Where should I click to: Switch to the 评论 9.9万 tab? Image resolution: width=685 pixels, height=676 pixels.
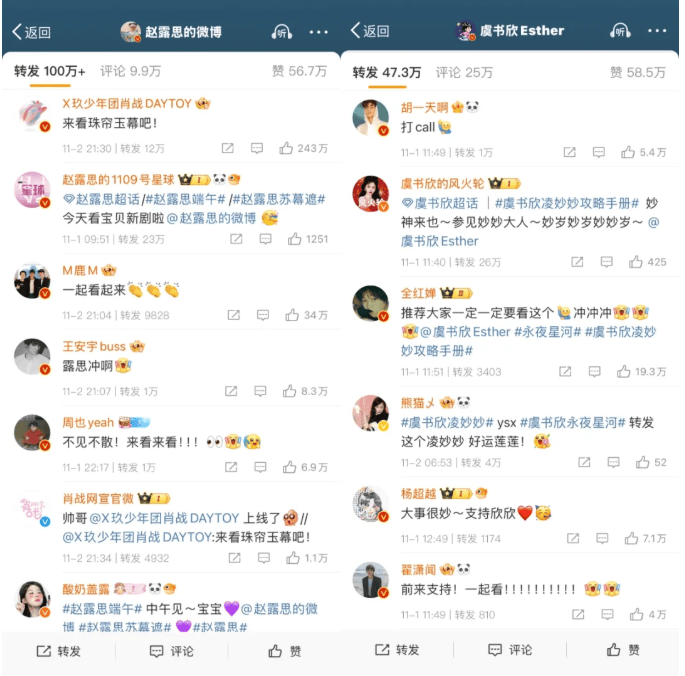[x=131, y=71]
